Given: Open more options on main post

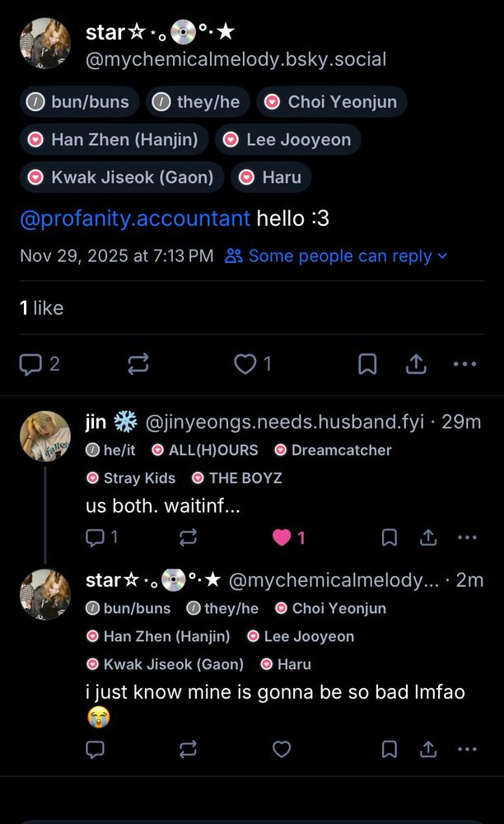Looking at the screenshot, I should tap(464, 363).
